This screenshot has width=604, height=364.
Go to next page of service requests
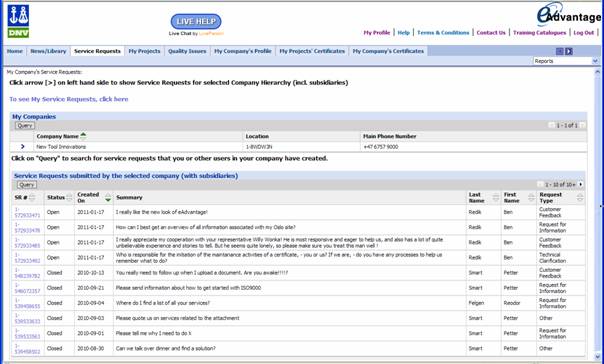point(581,185)
